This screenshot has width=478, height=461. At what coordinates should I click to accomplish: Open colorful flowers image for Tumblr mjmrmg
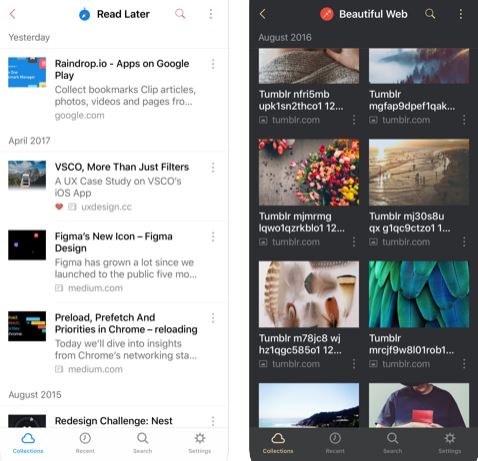(x=309, y=172)
